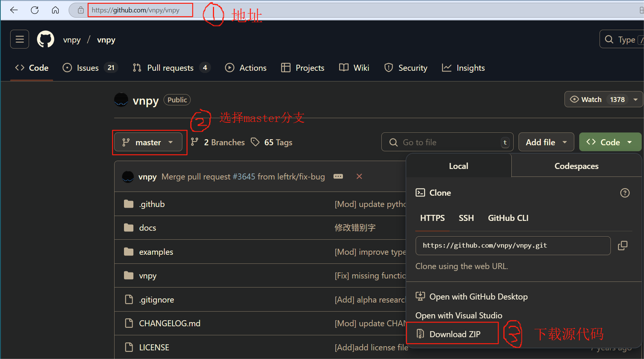Screen dimensions: 644x359
Task: Click the CHANGELOG.md file icon
Action: (129, 323)
